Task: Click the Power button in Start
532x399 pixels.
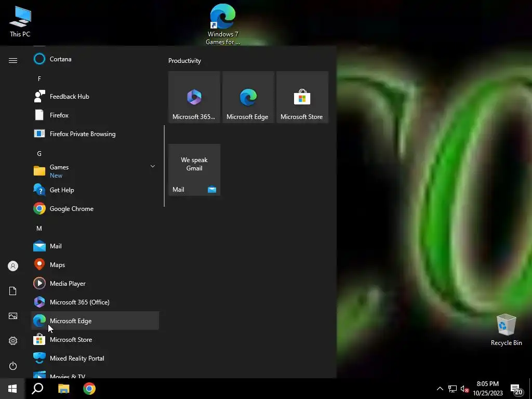Action: 13,366
